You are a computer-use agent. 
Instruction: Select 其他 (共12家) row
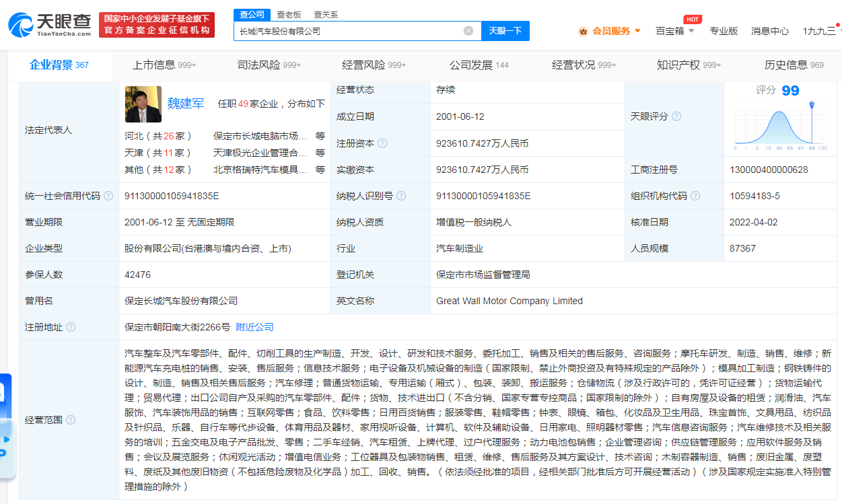tap(159, 170)
